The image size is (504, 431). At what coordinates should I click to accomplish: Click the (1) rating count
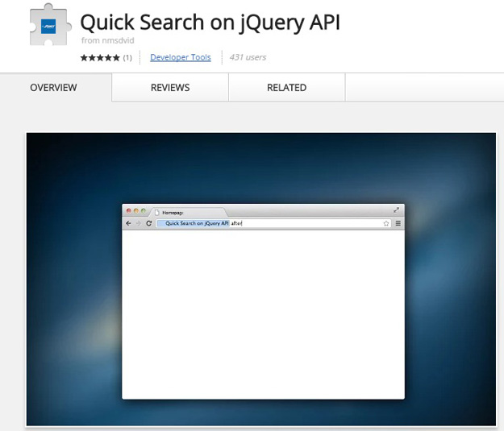(x=127, y=58)
